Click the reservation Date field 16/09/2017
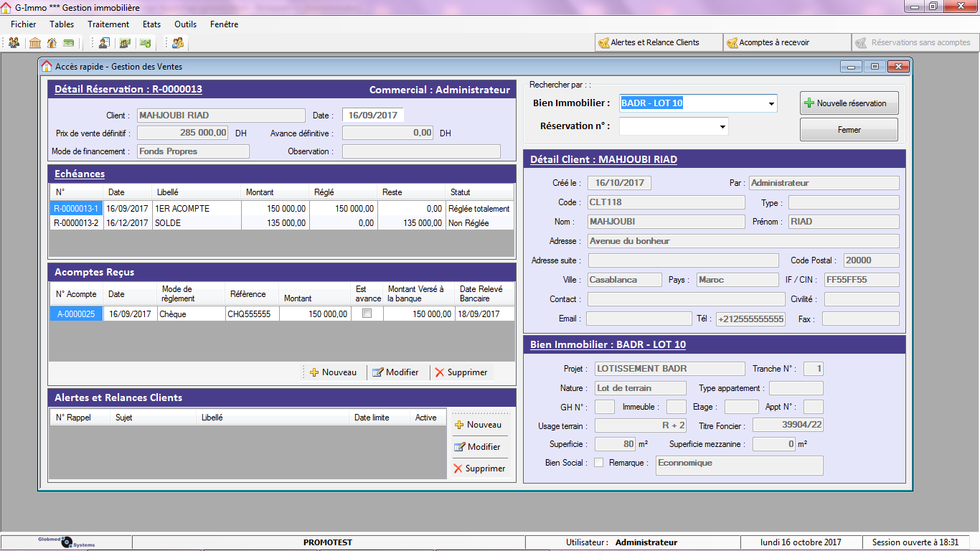 373,115
